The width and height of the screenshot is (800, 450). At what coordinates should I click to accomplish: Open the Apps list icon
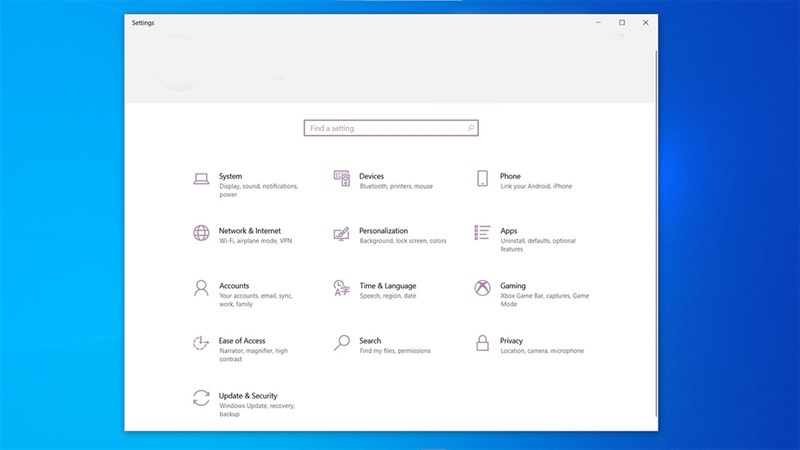[x=482, y=233]
